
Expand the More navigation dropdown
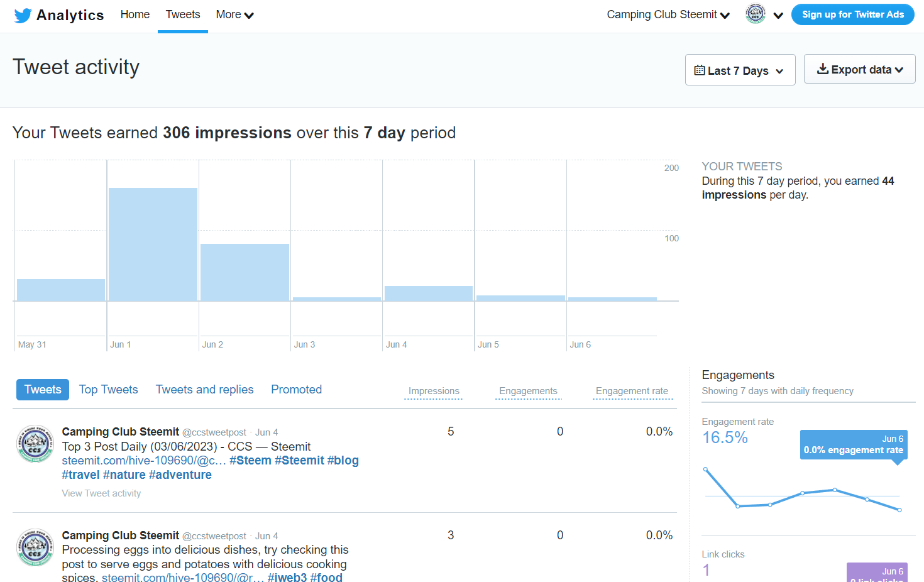pos(234,14)
